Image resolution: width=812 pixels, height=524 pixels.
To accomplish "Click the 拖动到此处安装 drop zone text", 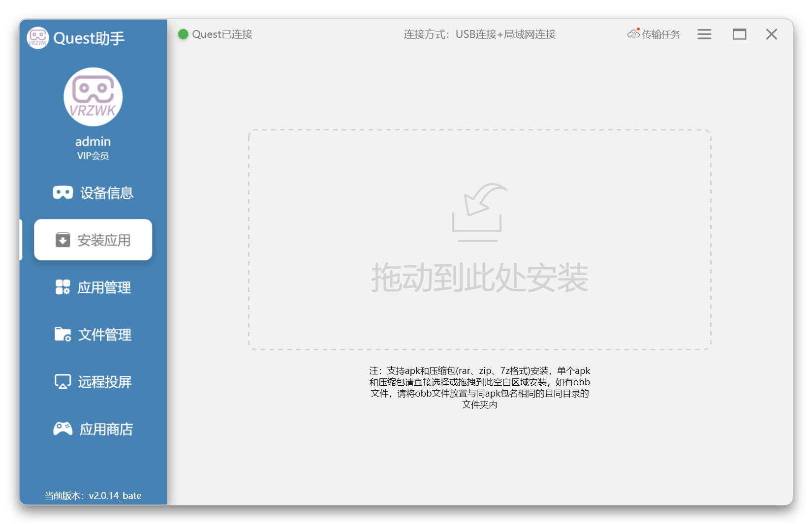I will point(479,278).
